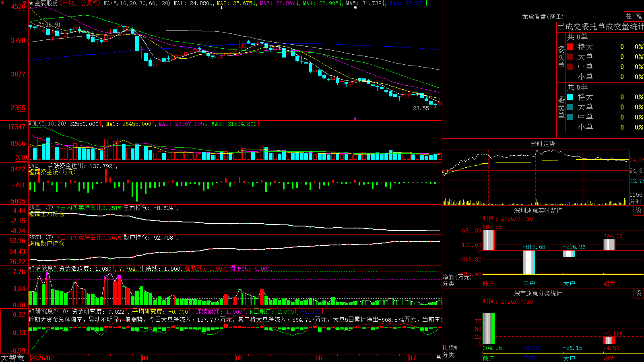Click the 深圳超赢实时监控 panel title
644x362 pixels.
pyautogui.click(x=538, y=210)
